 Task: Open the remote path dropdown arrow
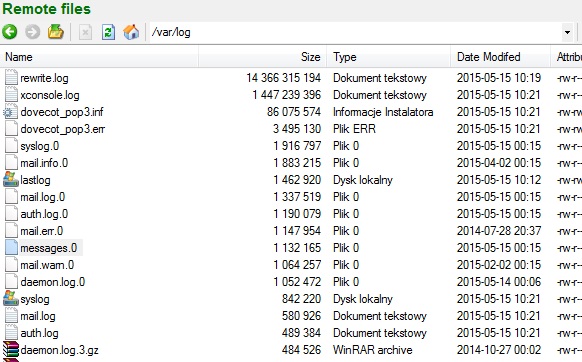(x=567, y=32)
